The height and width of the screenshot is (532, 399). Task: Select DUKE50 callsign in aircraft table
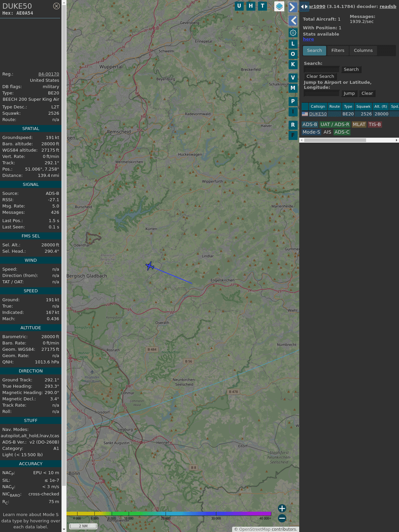click(x=318, y=114)
